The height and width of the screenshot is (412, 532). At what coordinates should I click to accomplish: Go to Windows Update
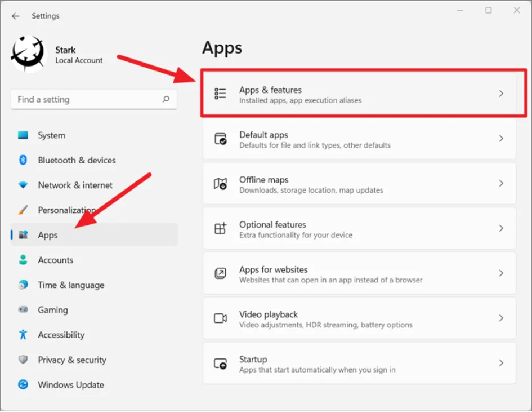(x=70, y=384)
